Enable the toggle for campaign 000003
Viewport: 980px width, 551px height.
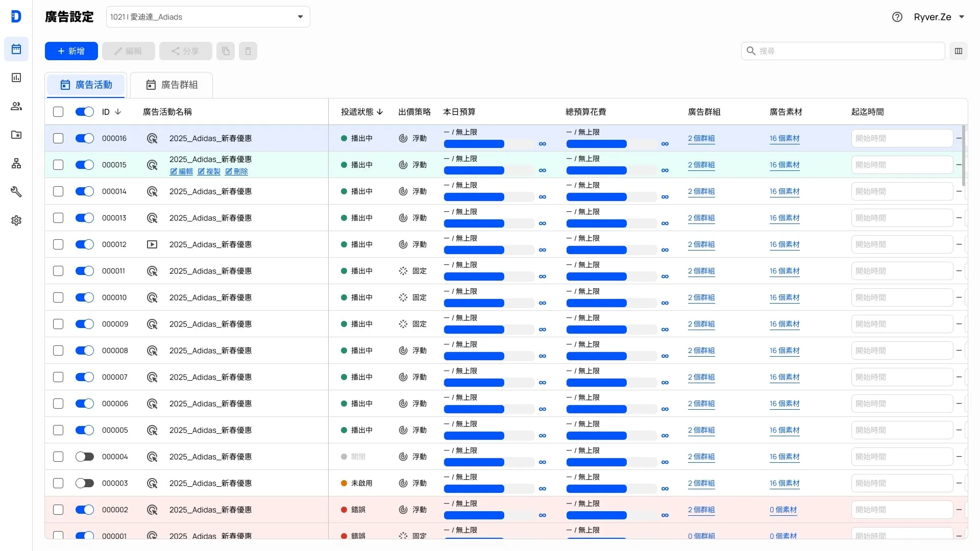pos(85,483)
